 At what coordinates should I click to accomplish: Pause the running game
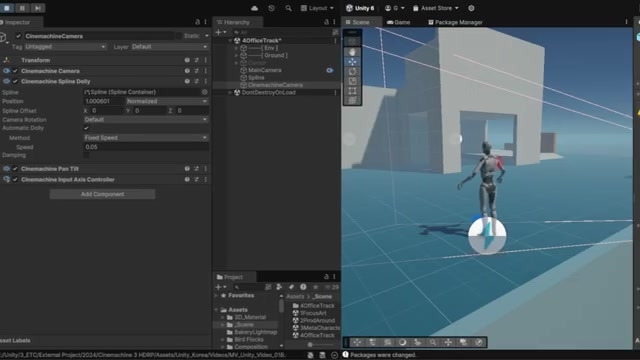coord(22,8)
